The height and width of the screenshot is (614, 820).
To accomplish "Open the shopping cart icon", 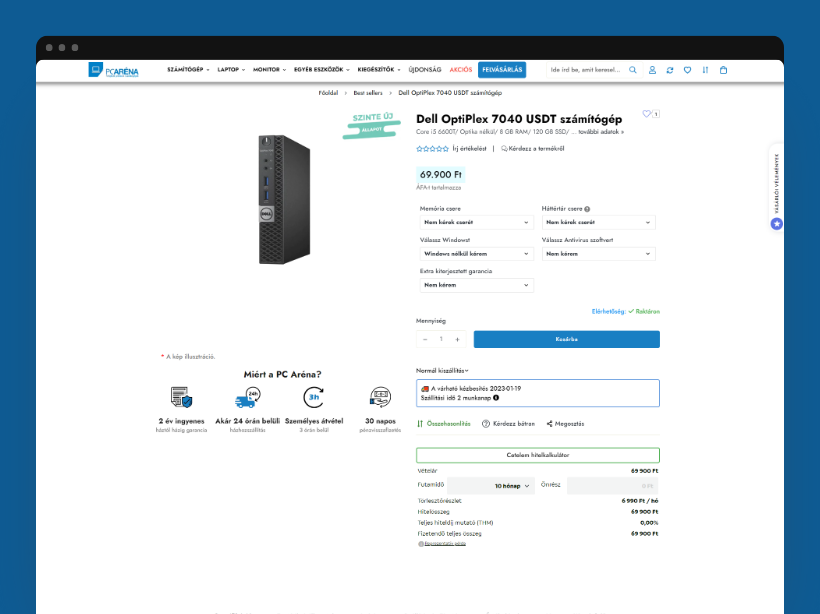I will [723, 70].
